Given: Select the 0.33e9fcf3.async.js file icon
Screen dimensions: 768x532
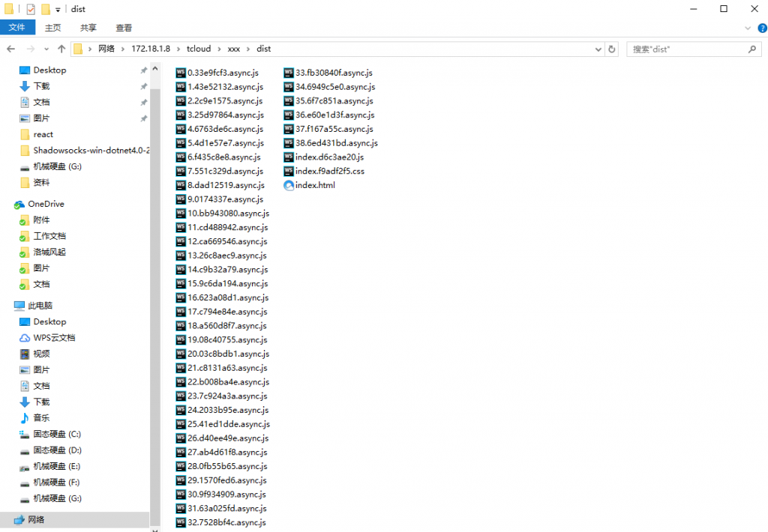Looking at the screenshot, I should [x=181, y=73].
